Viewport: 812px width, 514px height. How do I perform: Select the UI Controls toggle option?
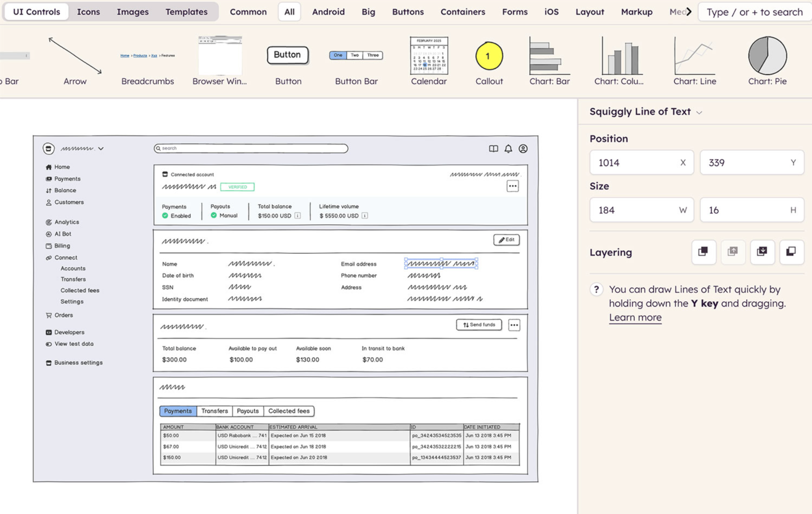coord(37,12)
